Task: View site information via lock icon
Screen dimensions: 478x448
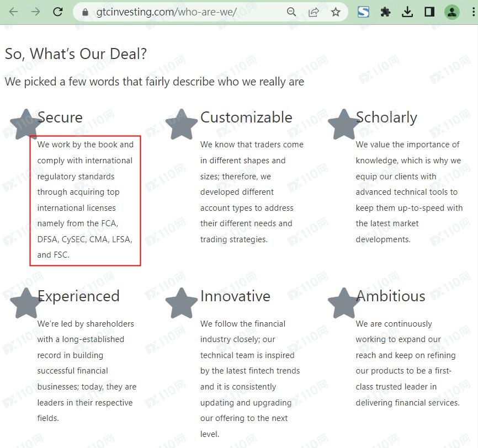Action: 84,12
